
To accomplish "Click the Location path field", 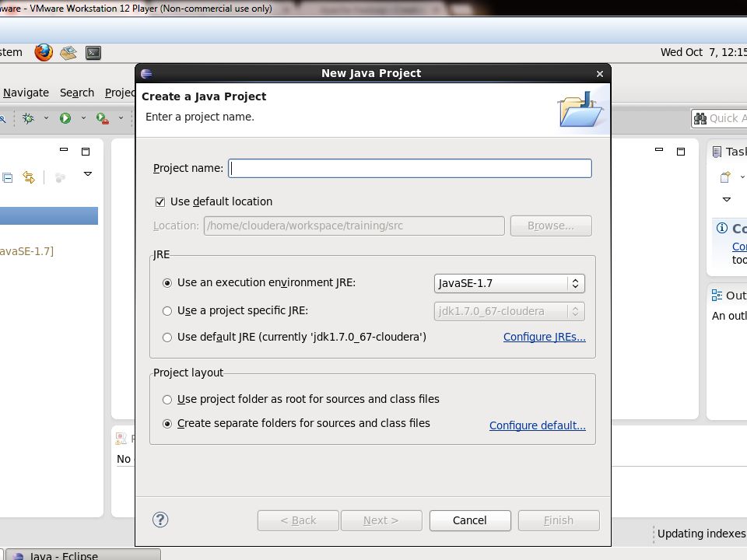I will pos(354,226).
